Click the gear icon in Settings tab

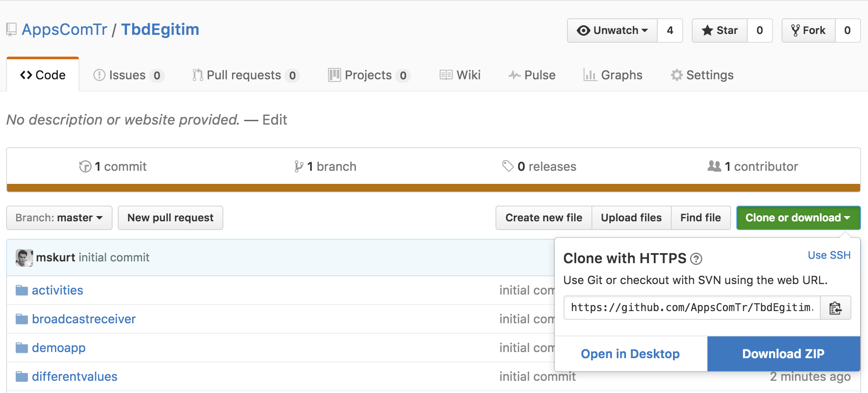pos(677,75)
